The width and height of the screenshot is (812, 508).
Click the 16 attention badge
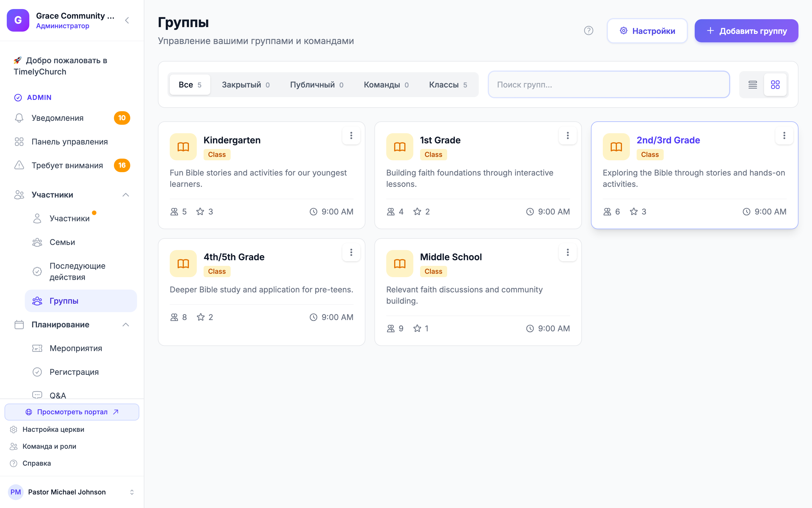[x=122, y=165]
